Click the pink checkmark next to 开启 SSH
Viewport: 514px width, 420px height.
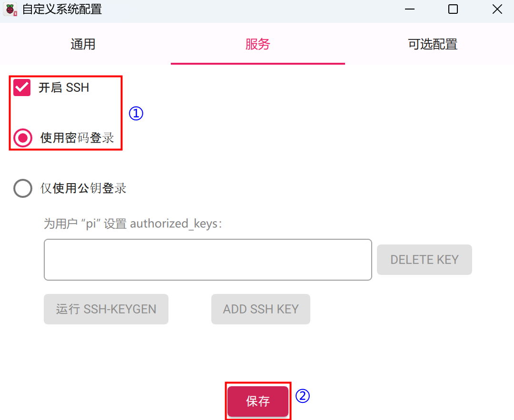pyautogui.click(x=22, y=88)
